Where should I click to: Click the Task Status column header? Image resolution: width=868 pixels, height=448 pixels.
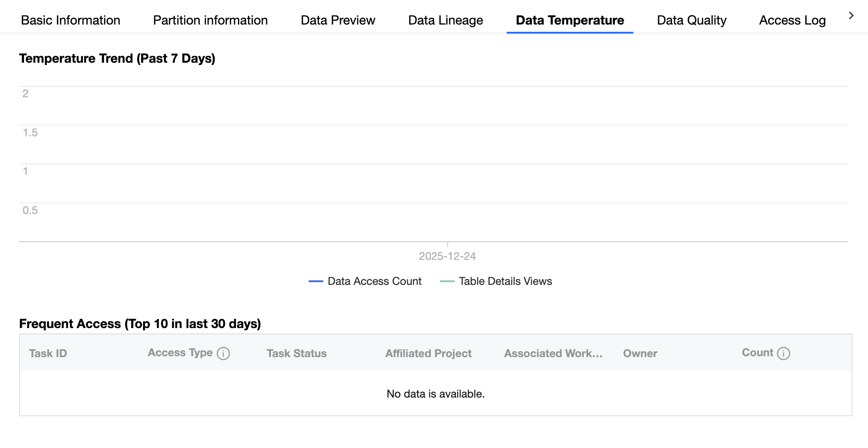point(296,353)
